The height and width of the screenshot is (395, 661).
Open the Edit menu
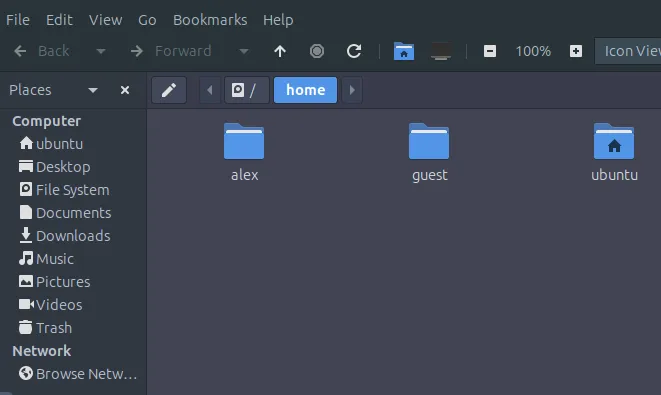click(x=59, y=20)
